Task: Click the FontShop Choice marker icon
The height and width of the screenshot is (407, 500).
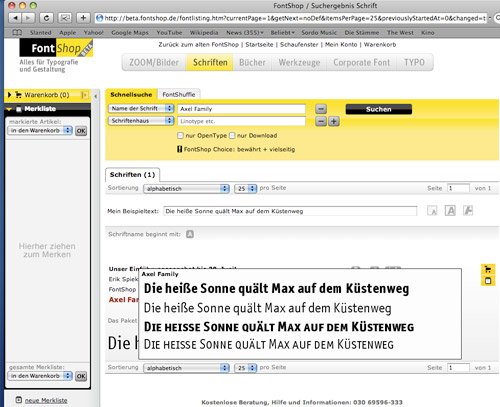Action: point(180,149)
